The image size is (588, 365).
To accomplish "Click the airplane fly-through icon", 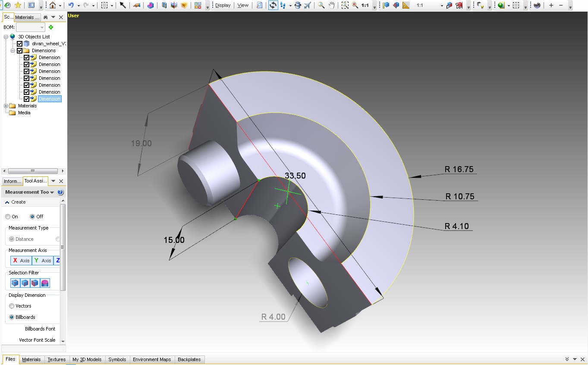I will [307, 5].
